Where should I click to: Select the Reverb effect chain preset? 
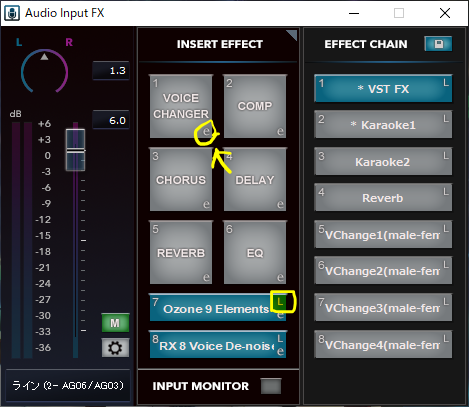coord(383,198)
